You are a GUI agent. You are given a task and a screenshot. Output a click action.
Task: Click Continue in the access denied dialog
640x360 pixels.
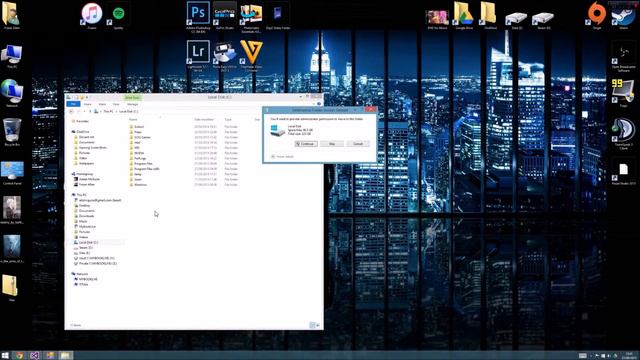click(x=306, y=144)
